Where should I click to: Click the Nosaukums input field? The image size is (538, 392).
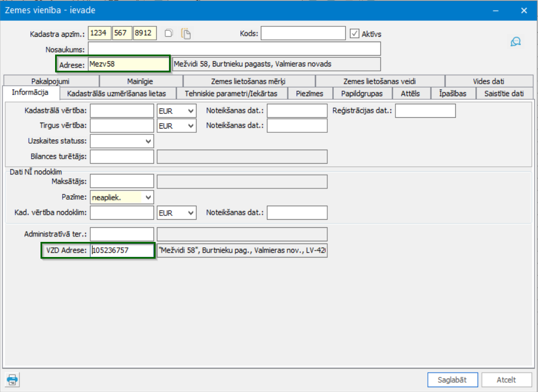tap(234, 49)
